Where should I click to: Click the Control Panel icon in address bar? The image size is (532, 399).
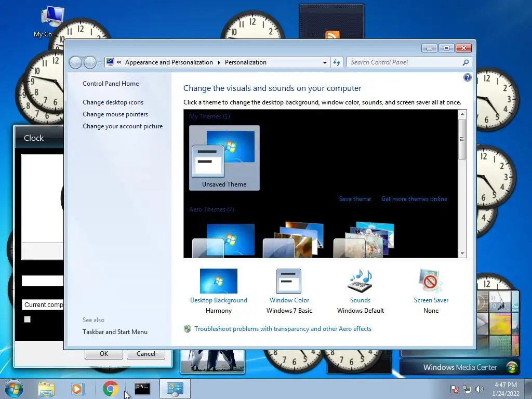(110, 62)
